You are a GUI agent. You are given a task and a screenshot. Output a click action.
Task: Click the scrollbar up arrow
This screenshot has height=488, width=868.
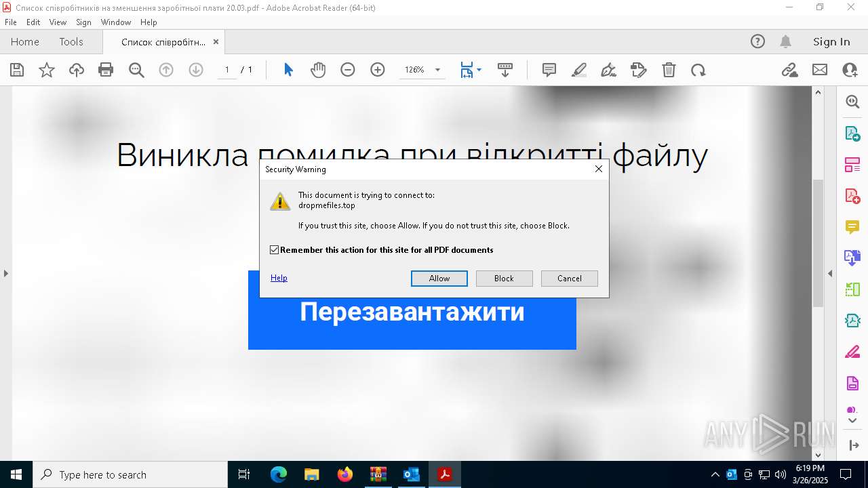tap(818, 92)
